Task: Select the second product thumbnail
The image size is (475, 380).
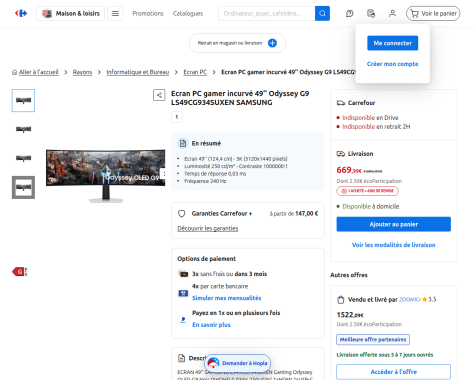Action: (23, 129)
